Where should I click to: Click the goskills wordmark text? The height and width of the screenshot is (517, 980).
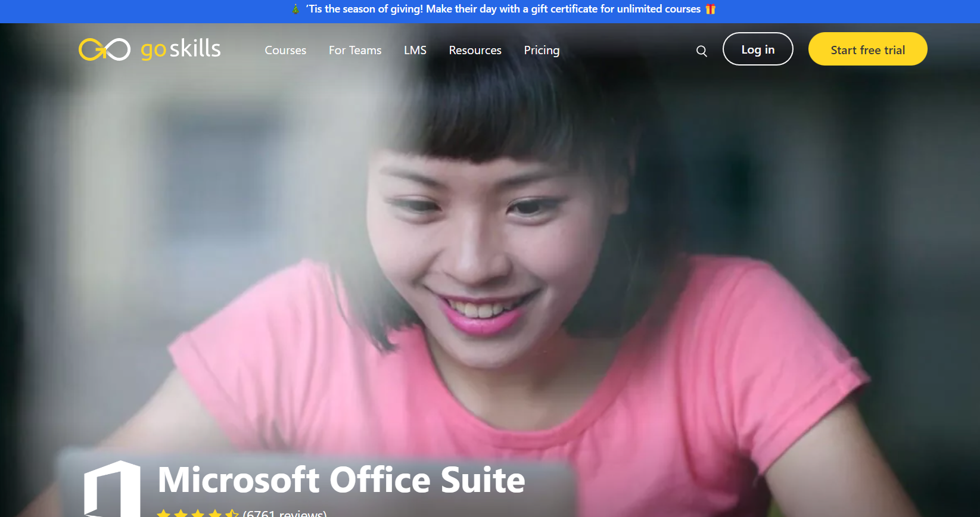(181, 49)
